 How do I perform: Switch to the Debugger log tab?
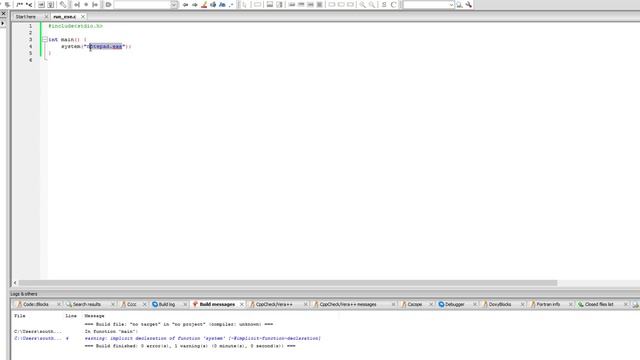pyautogui.click(x=454, y=304)
